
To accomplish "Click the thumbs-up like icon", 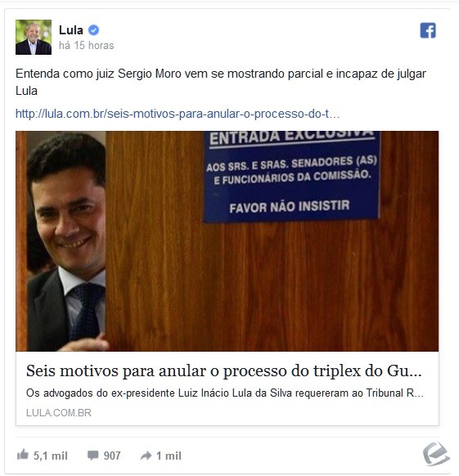I will pyautogui.click(x=22, y=455).
